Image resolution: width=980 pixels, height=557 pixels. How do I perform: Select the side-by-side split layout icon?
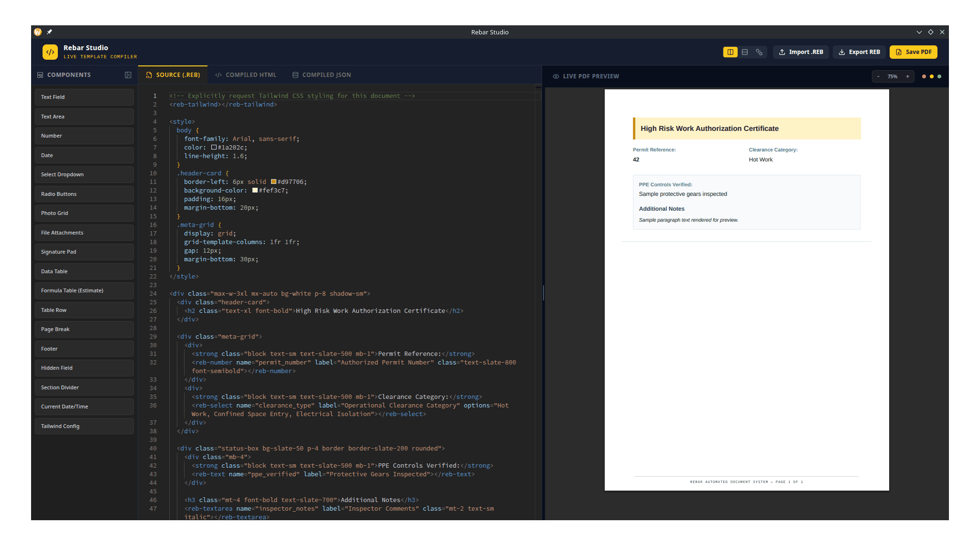click(x=730, y=52)
